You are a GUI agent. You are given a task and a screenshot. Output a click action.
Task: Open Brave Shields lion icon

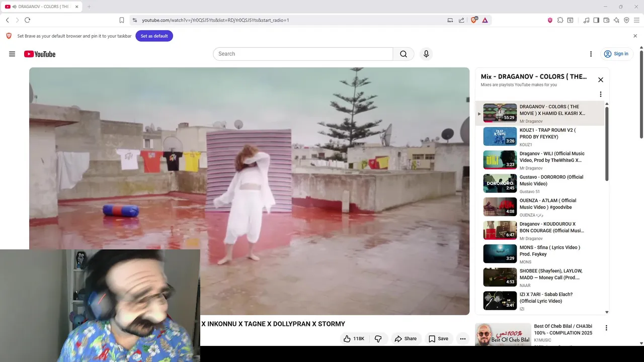click(x=473, y=20)
